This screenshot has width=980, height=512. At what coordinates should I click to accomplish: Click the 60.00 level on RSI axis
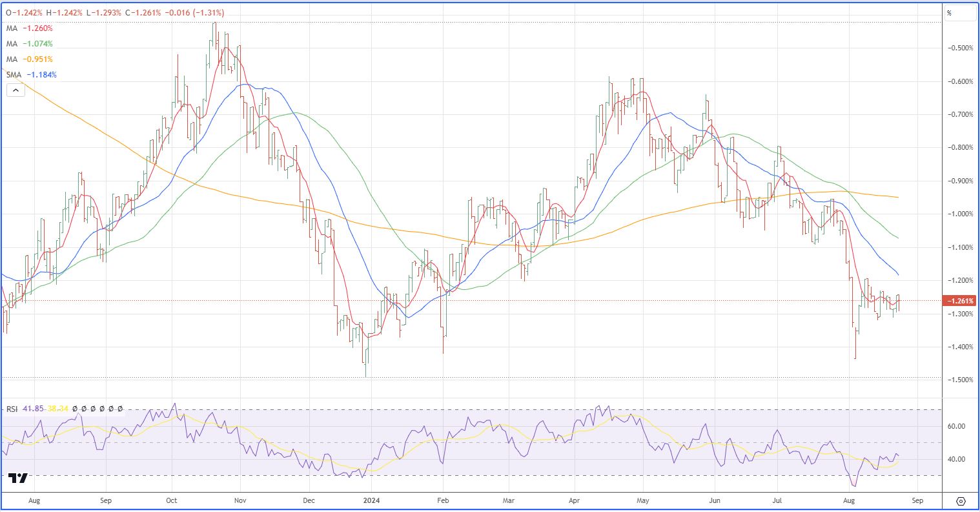(x=957, y=426)
